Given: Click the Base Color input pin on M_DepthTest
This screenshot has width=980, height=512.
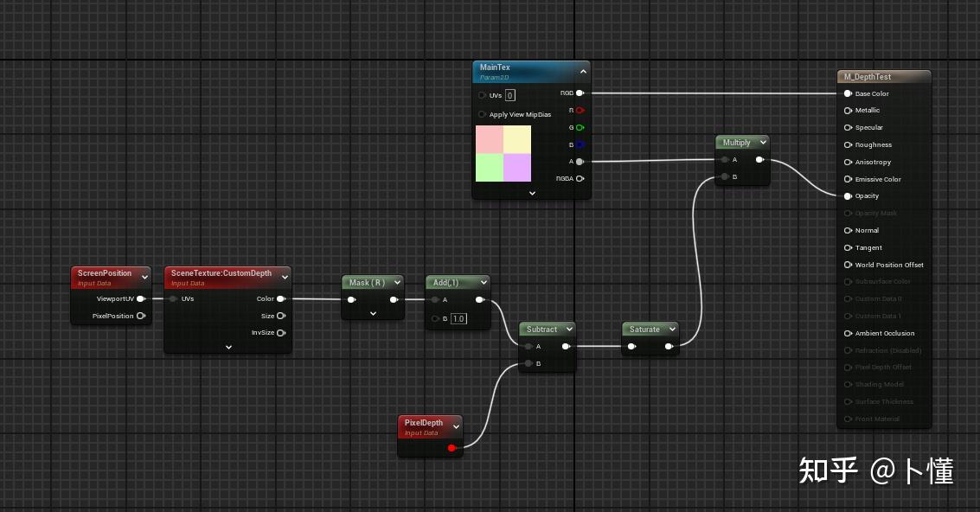Looking at the screenshot, I should coord(846,93).
